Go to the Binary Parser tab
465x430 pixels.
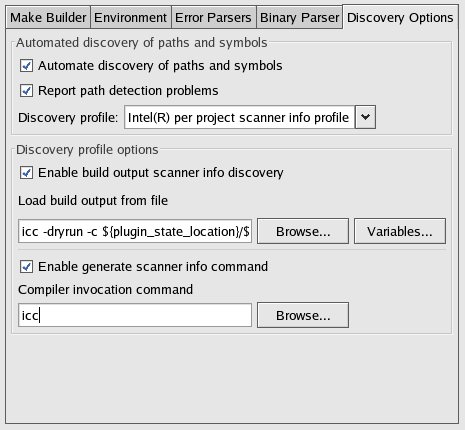(x=299, y=17)
